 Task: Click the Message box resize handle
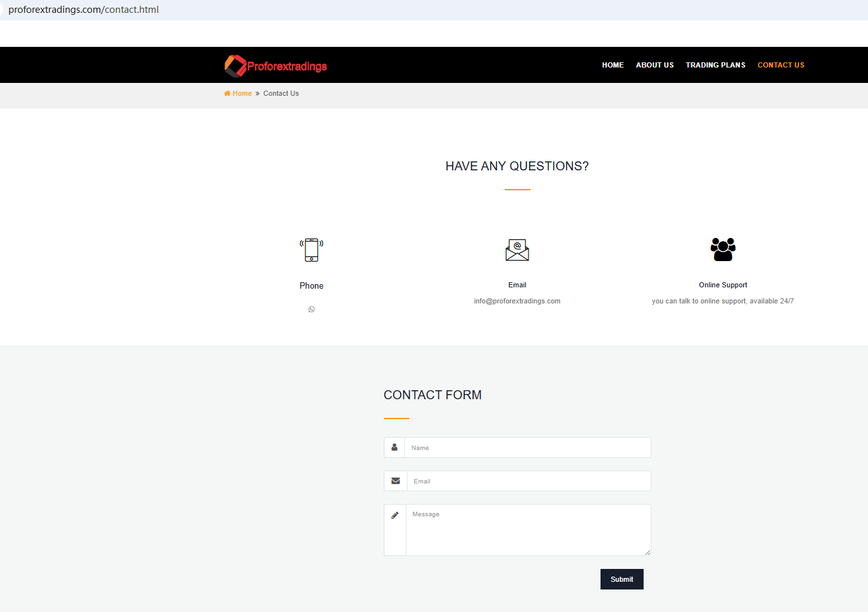[647, 552]
